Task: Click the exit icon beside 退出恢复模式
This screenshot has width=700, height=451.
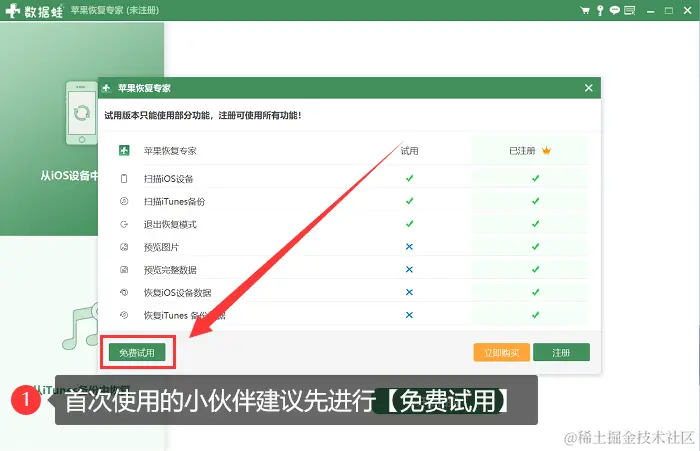Action: coord(124,224)
